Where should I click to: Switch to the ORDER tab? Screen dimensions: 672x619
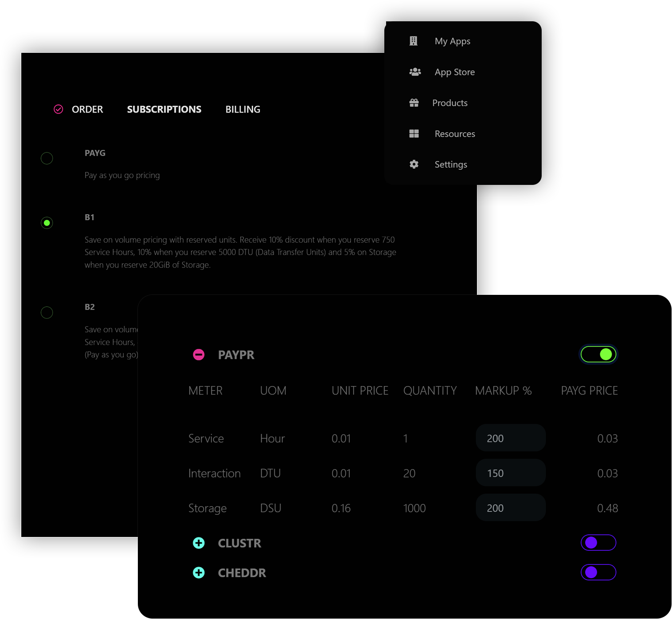tap(87, 109)
